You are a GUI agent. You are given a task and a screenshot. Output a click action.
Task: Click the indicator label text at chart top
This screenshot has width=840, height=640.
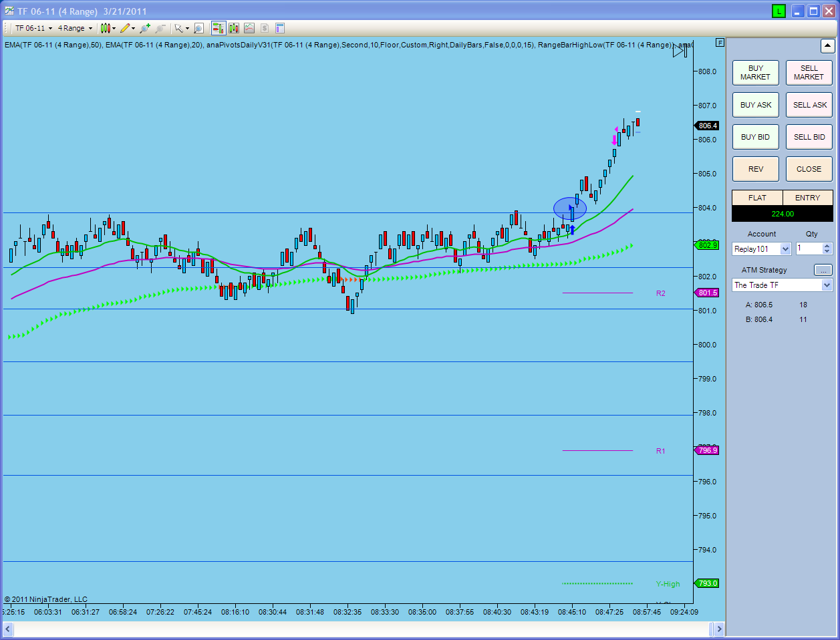pos(348,45)
